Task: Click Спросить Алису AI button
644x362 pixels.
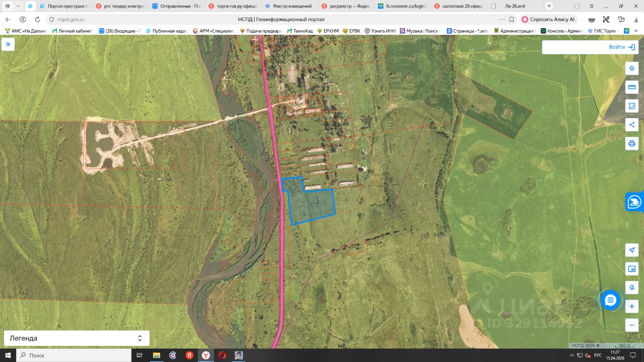Action: click(548, 19)
